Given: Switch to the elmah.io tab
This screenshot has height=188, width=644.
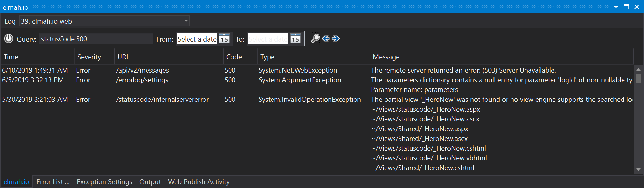Looking at the screenshot, I should [x=16, y=182].
